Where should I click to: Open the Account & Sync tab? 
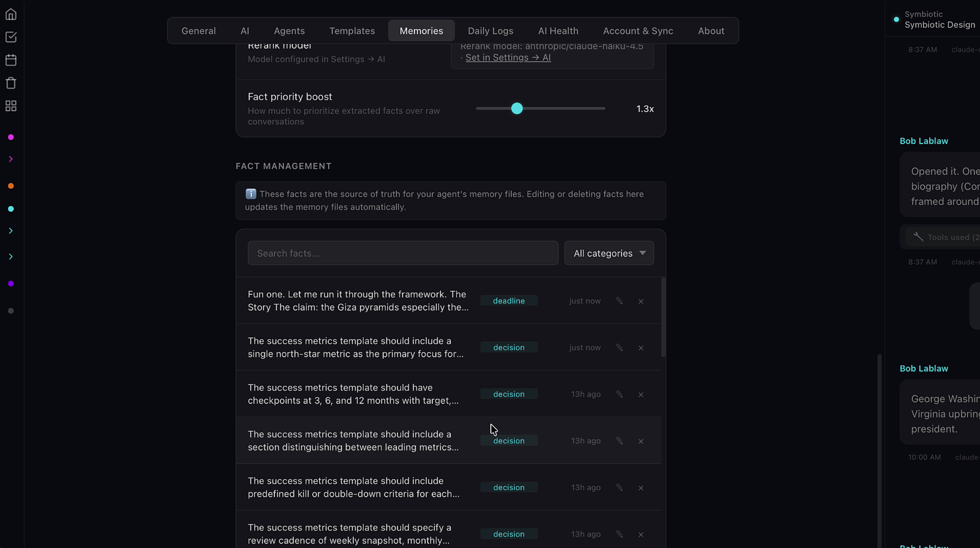pyautogui.click(x=638, y=31)
